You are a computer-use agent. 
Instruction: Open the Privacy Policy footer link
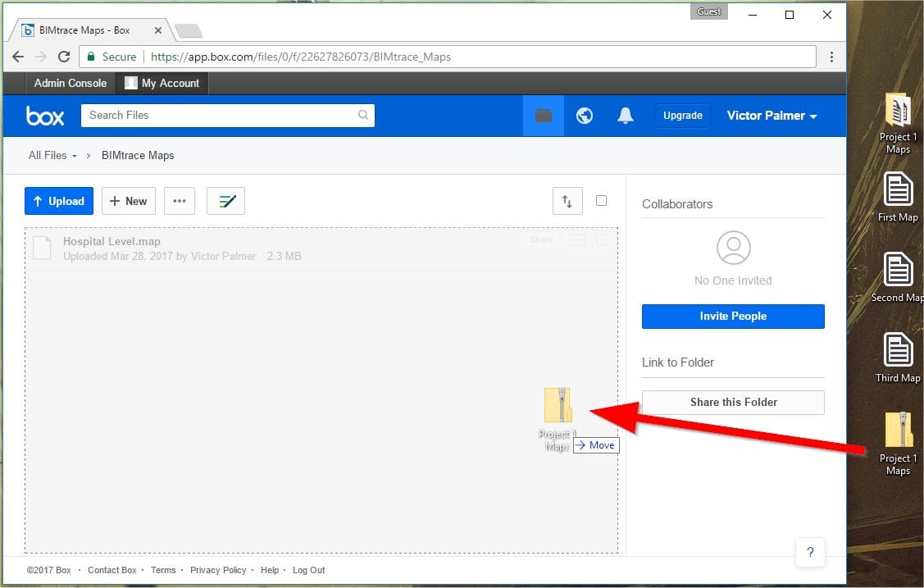(218, 570)
